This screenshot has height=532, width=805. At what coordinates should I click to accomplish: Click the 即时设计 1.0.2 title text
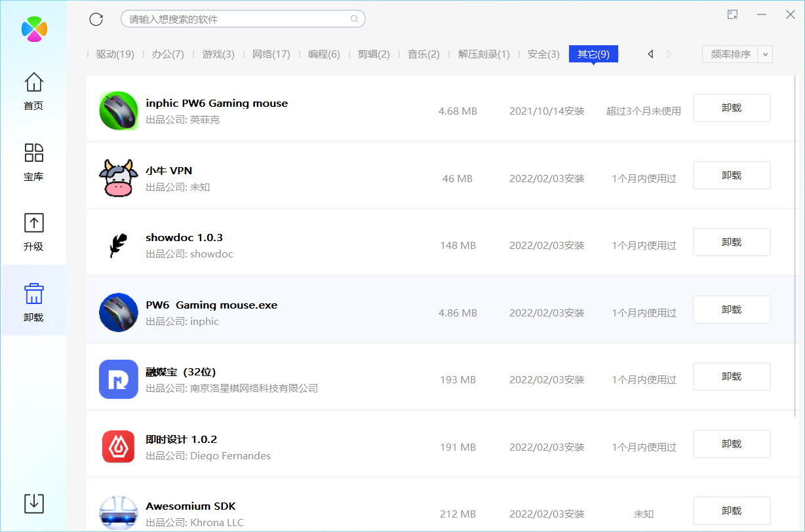coord(181,439)
